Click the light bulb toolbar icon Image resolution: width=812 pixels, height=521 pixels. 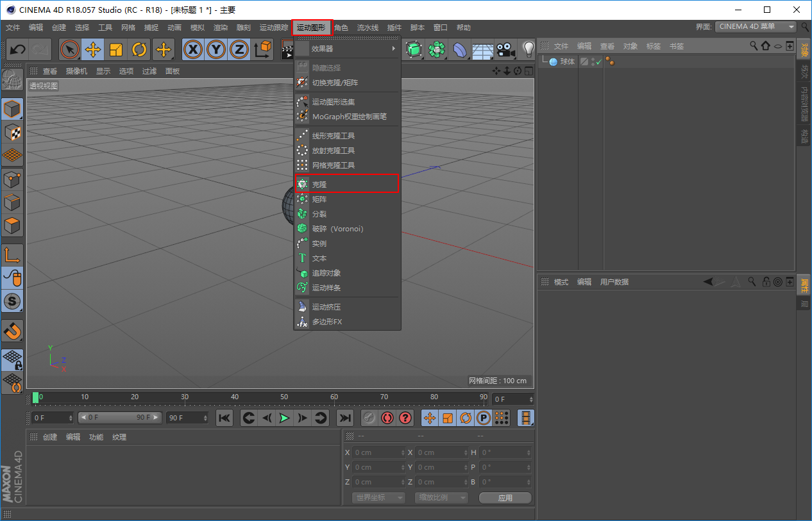tap(528, 49)
